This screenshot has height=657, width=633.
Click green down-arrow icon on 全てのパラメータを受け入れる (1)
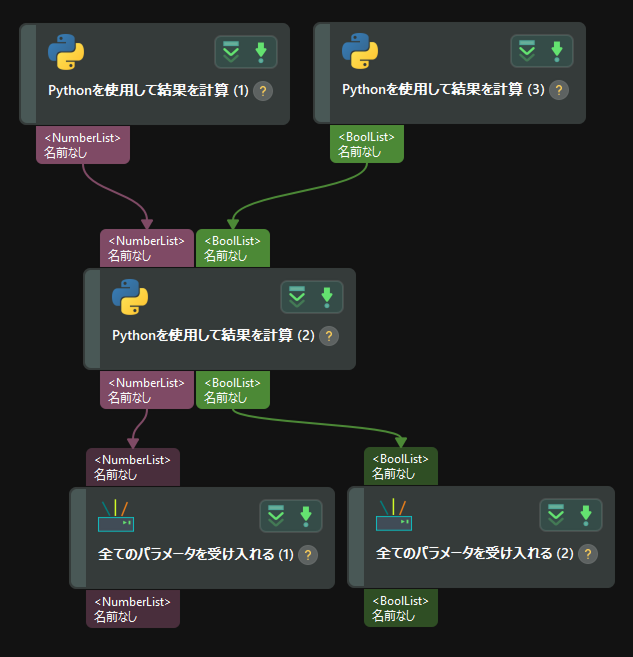pyautogui.click(x=306, y=517)
